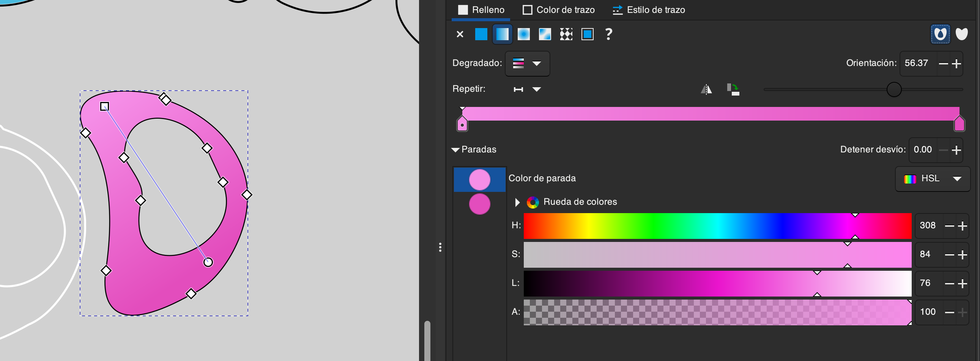This screenshot has height=361, width=980.
Task: Click the "Color de parada" label
Action: 542,178
